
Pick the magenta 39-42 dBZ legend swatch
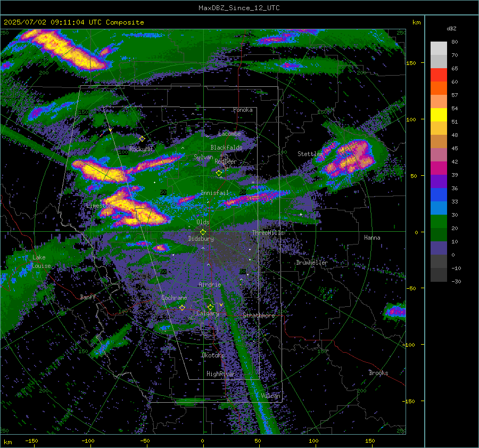pos(439,168)
